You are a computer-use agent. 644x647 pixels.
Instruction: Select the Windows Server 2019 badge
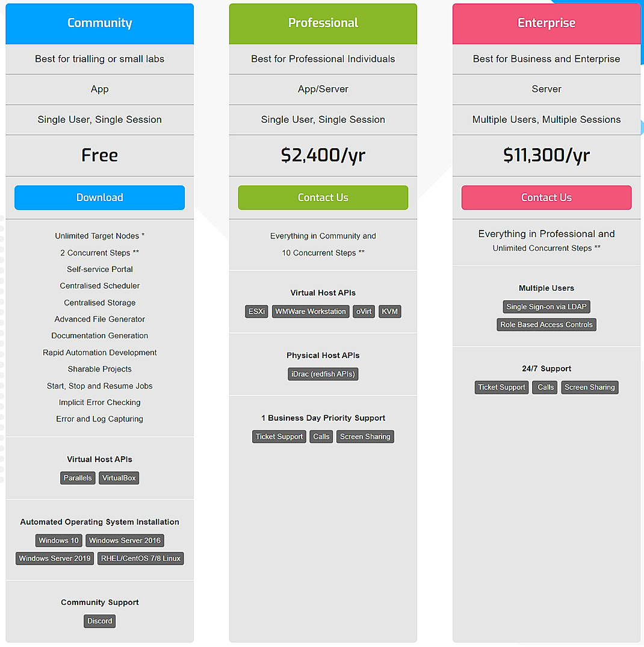[54, 558]
